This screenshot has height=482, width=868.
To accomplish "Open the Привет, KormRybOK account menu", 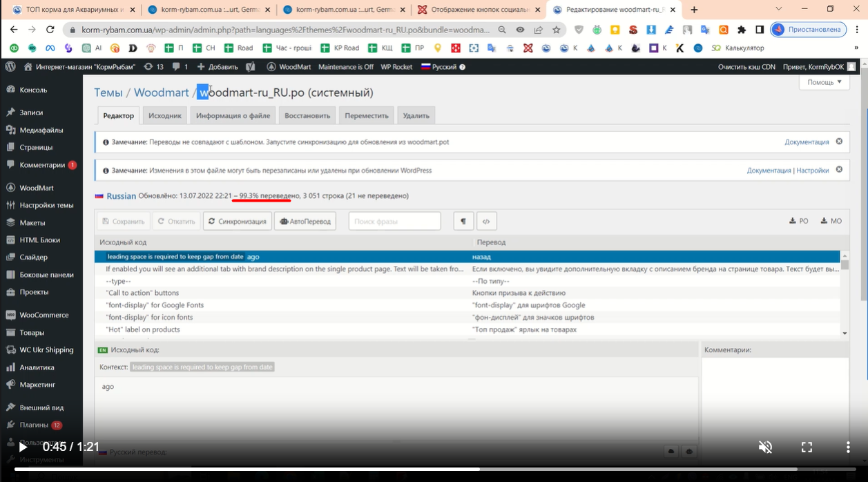I will coord(819,67).
